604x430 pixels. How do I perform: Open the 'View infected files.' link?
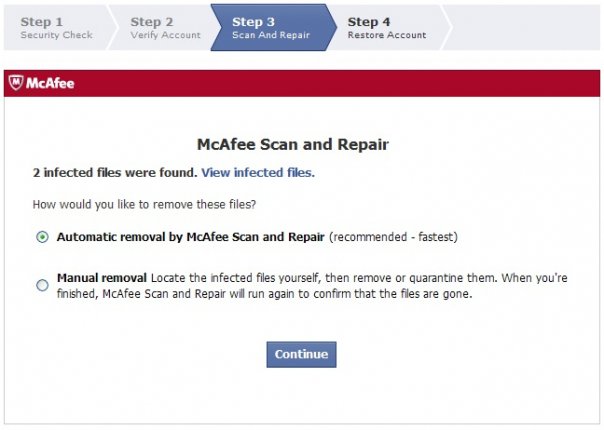click(x=258, y=173)
